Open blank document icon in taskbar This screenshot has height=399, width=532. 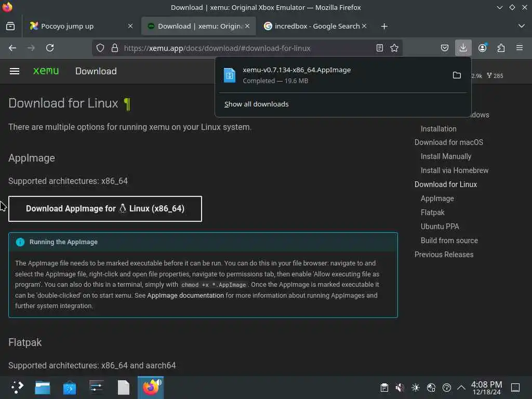pos(124,388)
